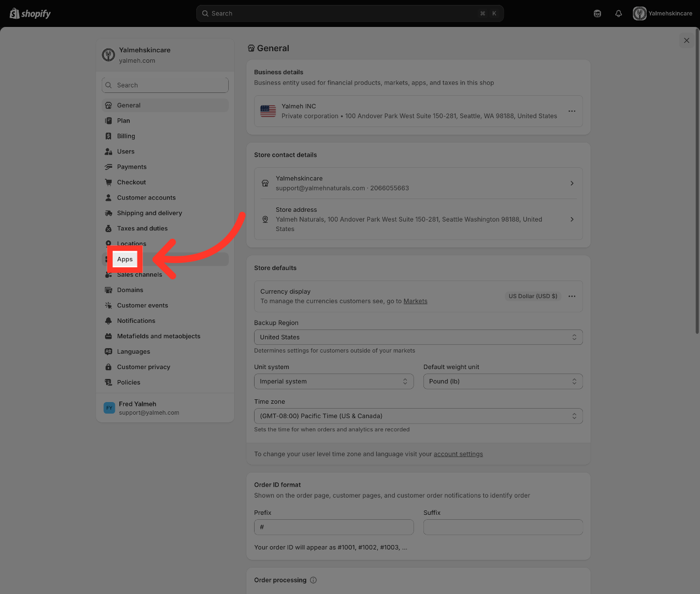Click the Taxes and duties icon
Image resolution: width=700 pixels, height=594 pixels.
108,228
